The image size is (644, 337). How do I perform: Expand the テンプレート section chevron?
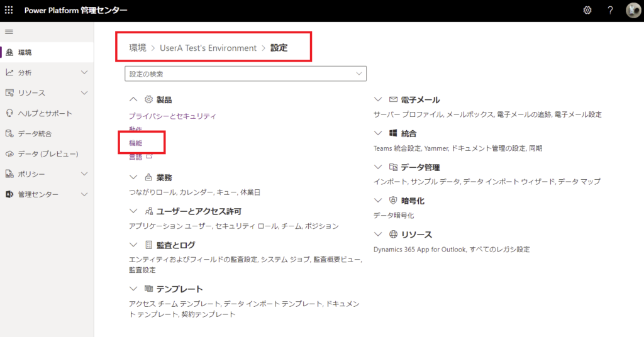pyautogui.click(x=133, y=289)
